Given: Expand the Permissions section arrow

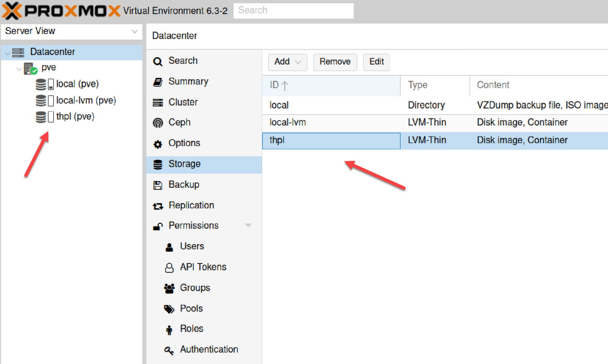Looking at the screenshot, I should tap(249, 225).
